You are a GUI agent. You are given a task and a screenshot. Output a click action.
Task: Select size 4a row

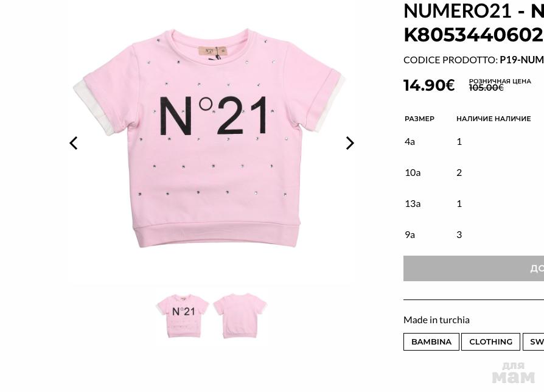click(x=410, y=141)
